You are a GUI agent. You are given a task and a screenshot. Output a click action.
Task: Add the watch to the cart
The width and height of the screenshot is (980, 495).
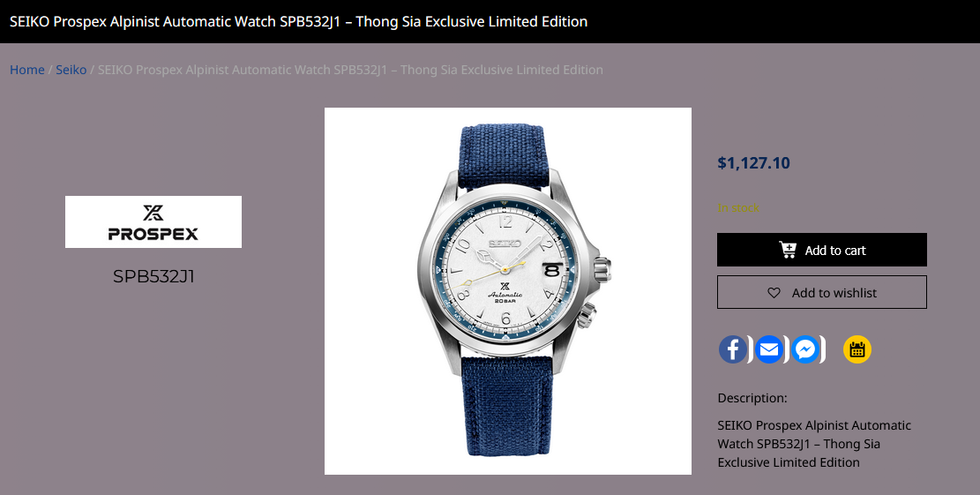coord(822,250)
